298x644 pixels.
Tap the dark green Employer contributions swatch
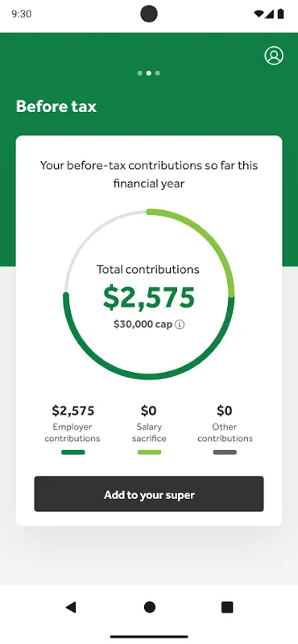pyautogui.click(x=73, y=452)
